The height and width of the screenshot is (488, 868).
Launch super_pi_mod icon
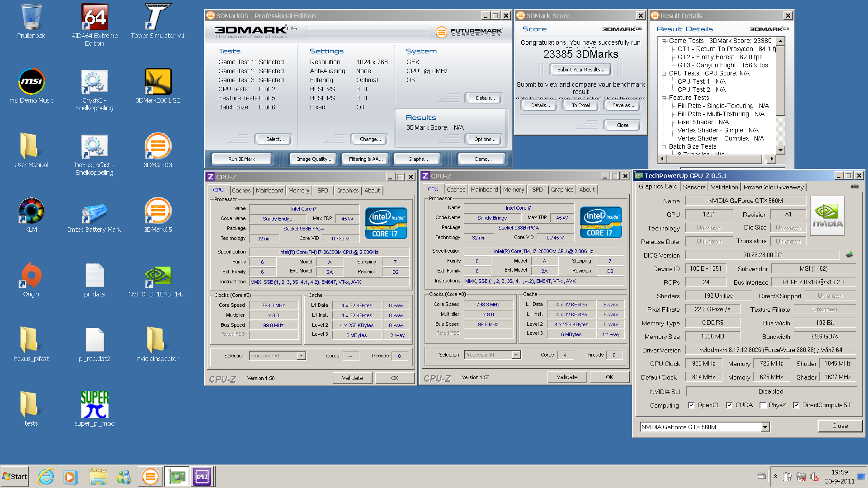(x=94, y=409)
